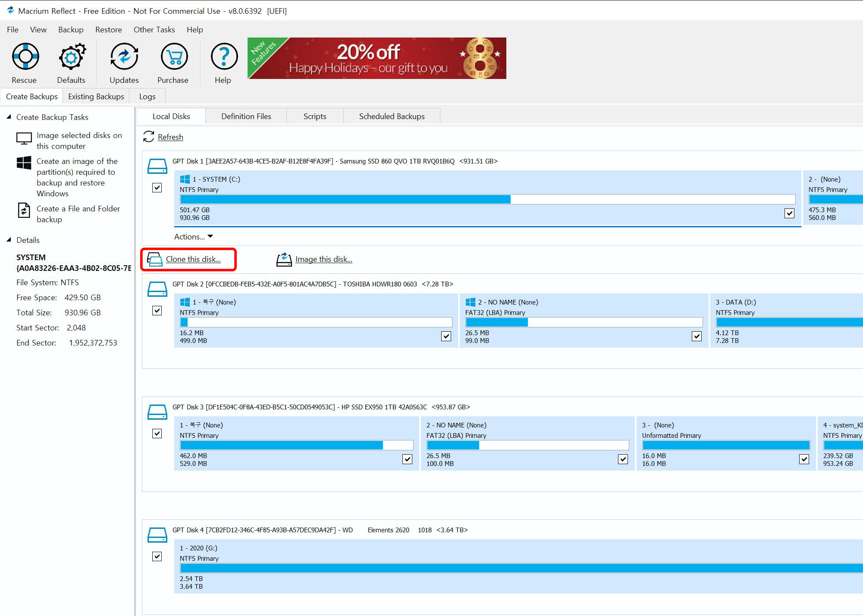Click the Help question mark icon
Viewport: 863px width, 616px height.
coord(223,57)
